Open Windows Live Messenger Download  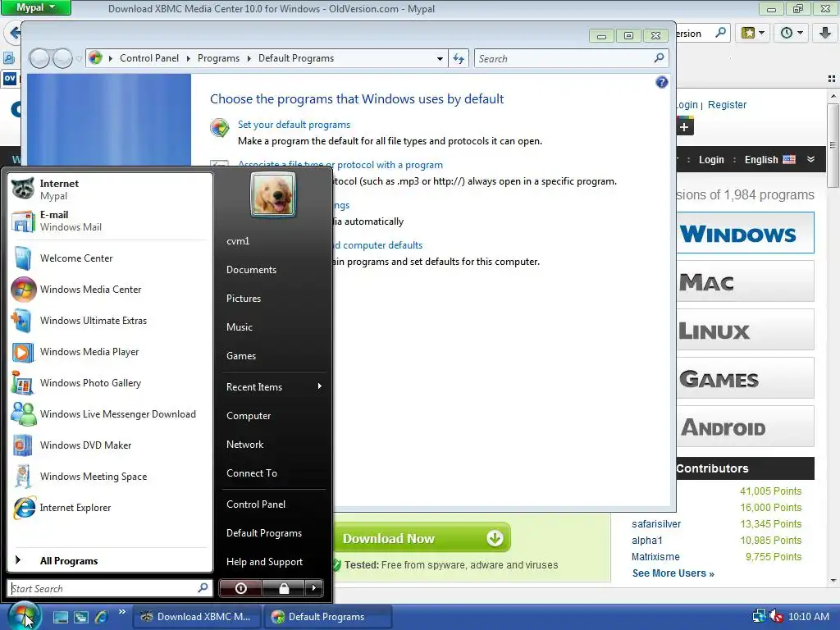[110, 414]
